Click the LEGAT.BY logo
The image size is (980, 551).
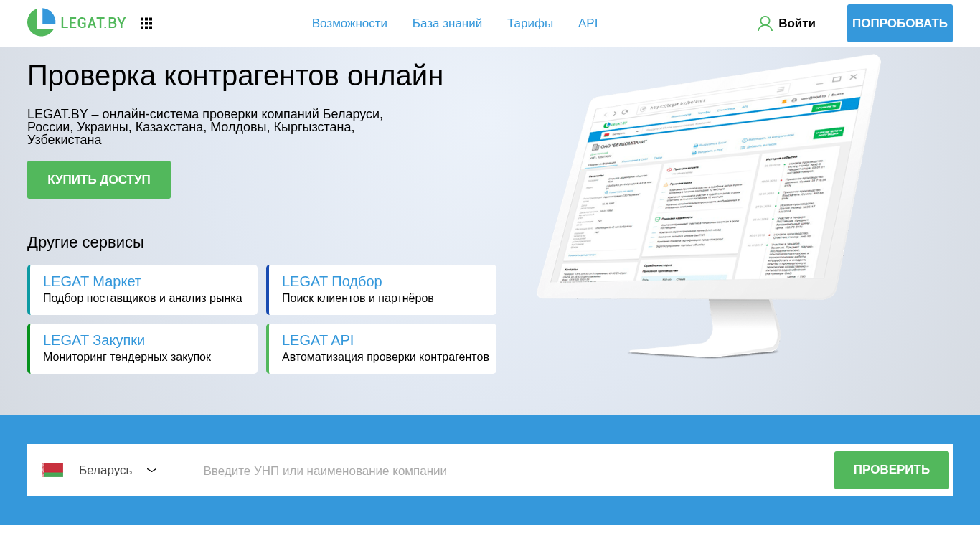[77, 22]
